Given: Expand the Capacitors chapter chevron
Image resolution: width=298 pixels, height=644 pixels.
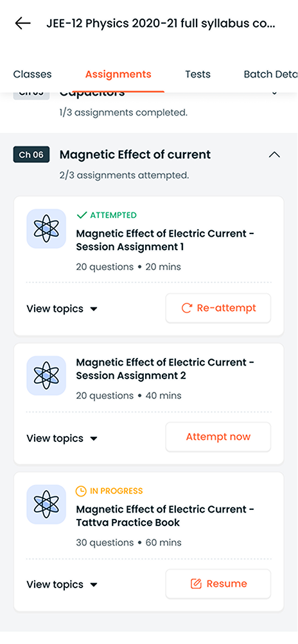Looking at the screenshot, I should (x=275, y=93).
